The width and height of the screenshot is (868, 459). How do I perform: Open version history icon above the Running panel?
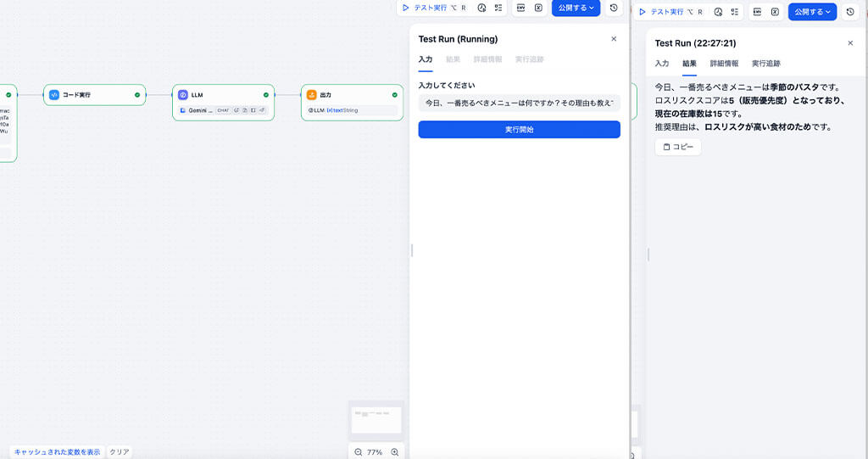[614, 8]
